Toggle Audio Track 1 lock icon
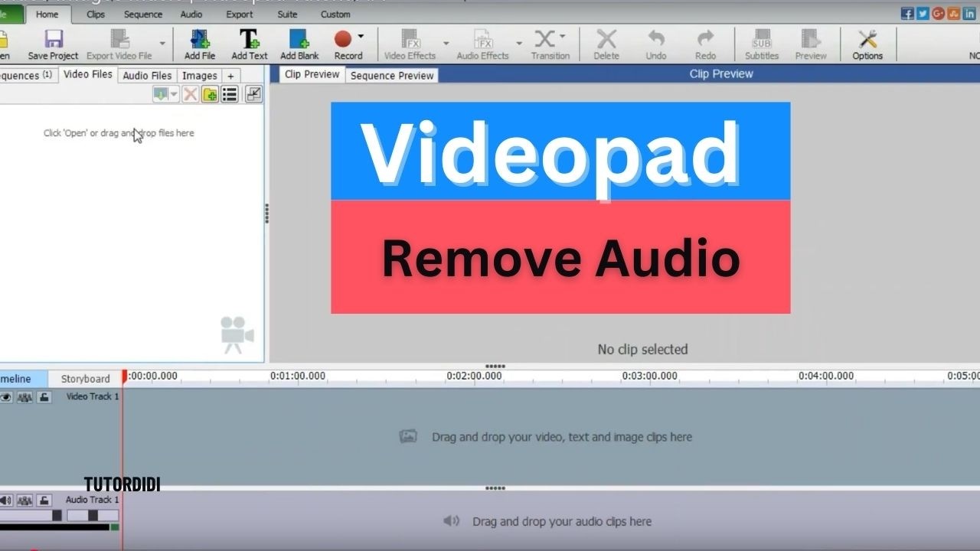 pos(44,500)
